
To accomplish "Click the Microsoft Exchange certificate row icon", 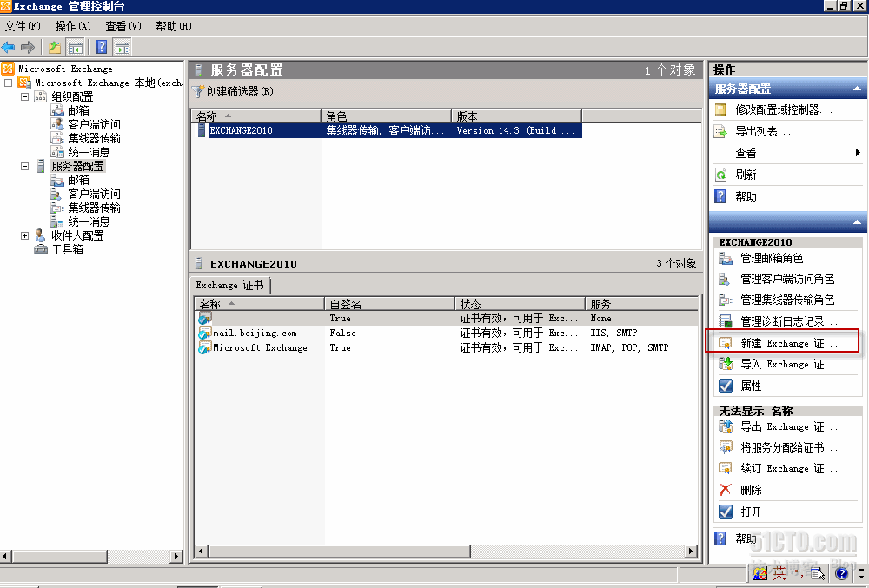I will 205,347.
